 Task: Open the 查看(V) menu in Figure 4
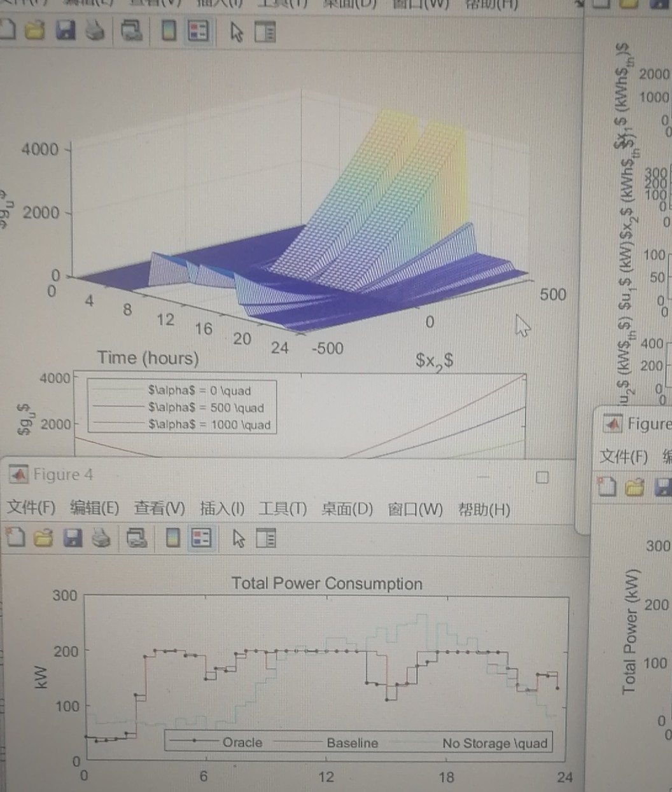pos(160,508)
